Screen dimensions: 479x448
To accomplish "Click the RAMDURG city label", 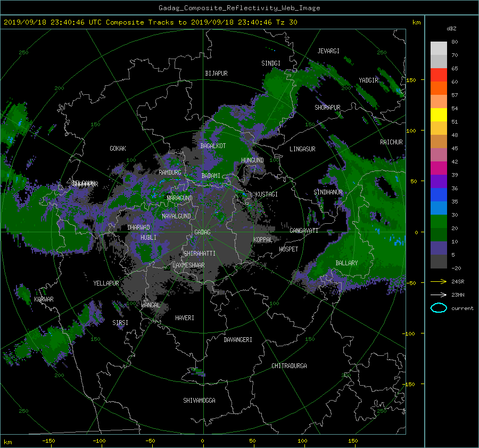I will (170, 173).
